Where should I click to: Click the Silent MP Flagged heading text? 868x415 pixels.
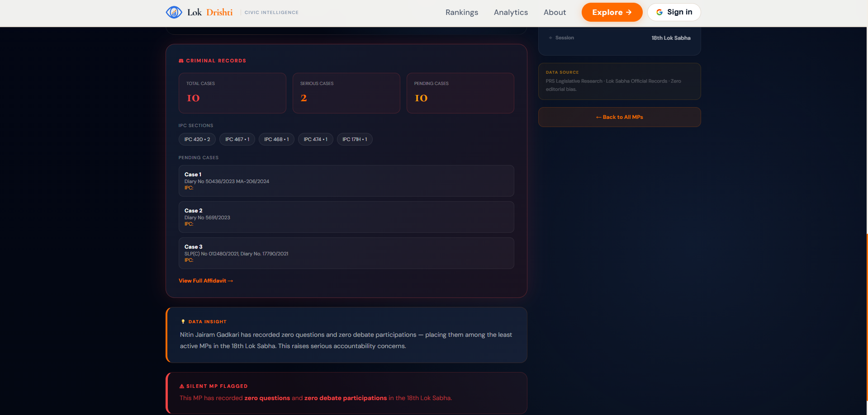(x=217, y=386)
